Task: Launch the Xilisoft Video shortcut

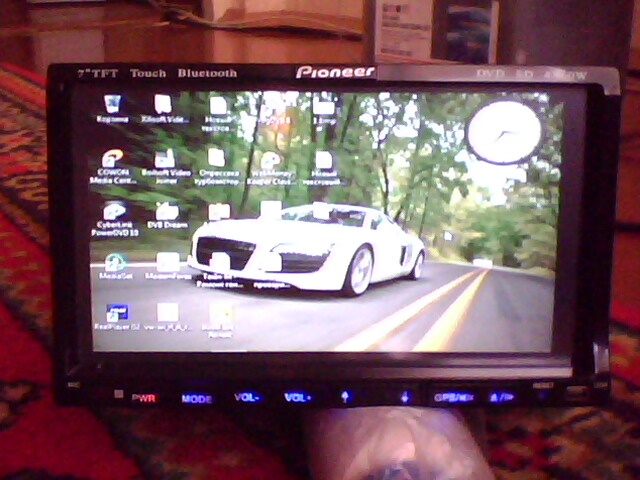Action: tap(164, 106)
